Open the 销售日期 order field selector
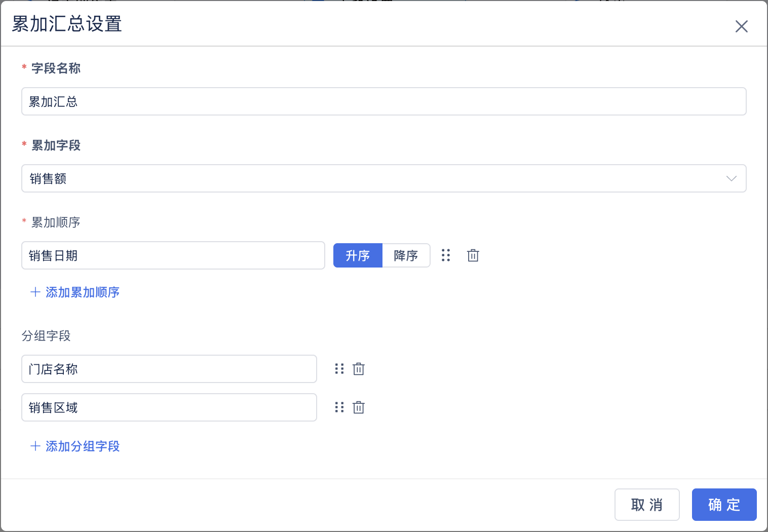 coord(173,255)
